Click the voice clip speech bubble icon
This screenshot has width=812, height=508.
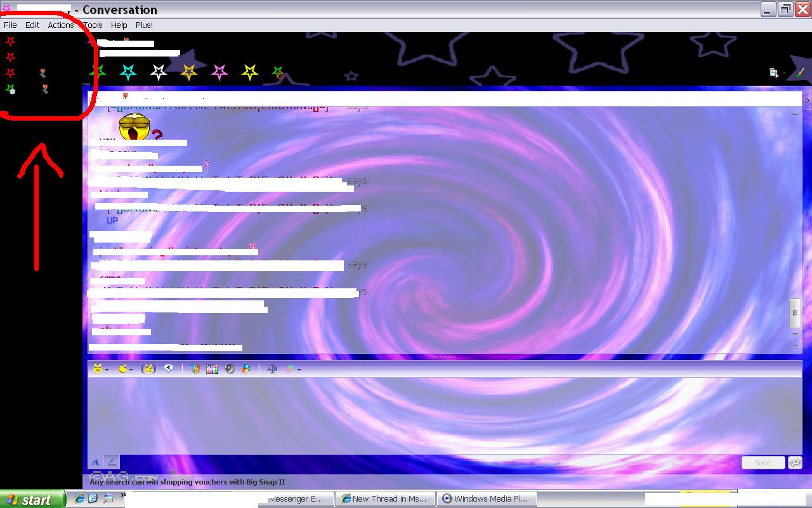(169, 368)
